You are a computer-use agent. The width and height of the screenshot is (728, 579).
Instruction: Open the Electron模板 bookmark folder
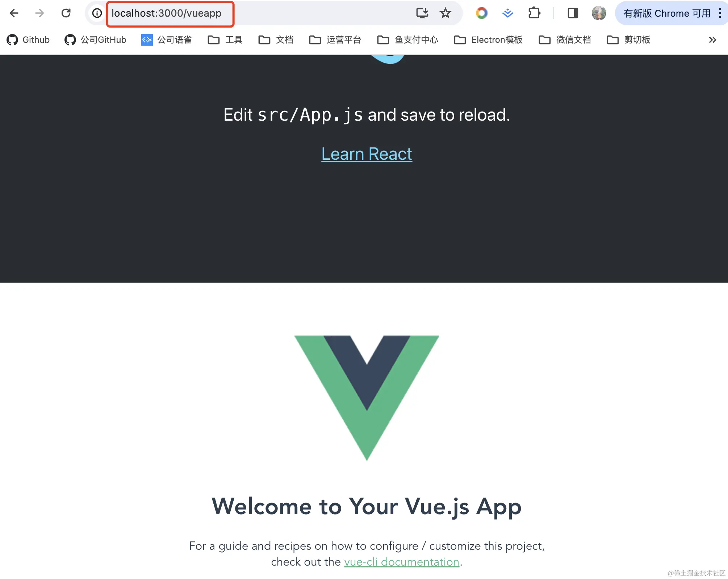pos(488,40)
